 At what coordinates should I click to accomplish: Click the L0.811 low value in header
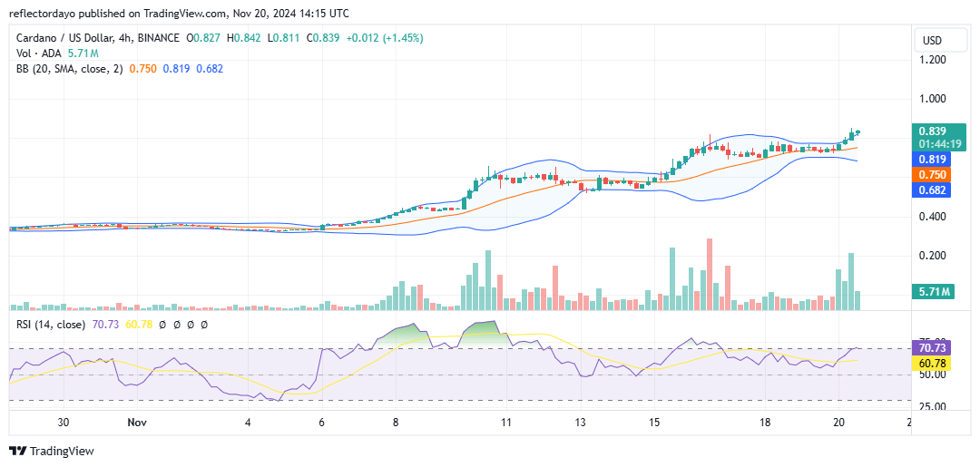point(283,38)
